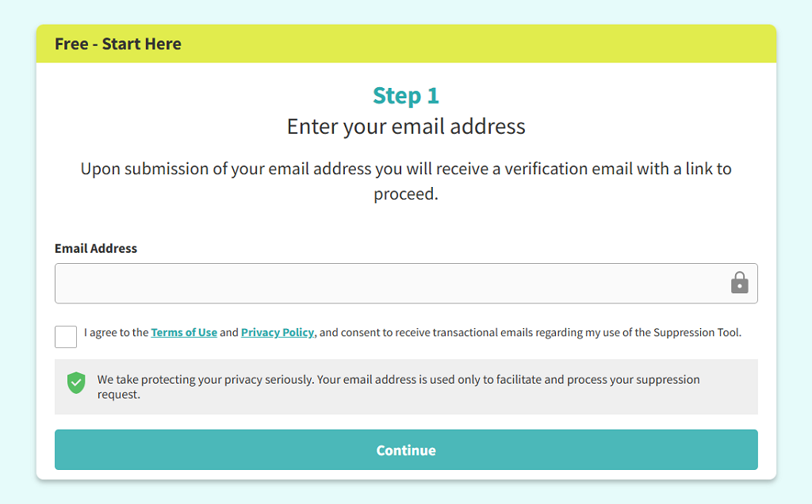Click the "I agree to the" consent text
The width and height of the screenshot is (812, 504).
pyautogui.click(x=117, y=333)
